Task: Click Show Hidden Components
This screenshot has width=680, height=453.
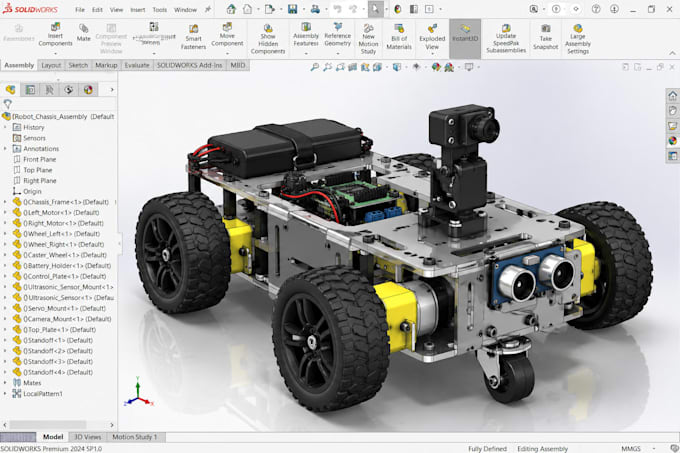Action: click(x=268, y=39)
